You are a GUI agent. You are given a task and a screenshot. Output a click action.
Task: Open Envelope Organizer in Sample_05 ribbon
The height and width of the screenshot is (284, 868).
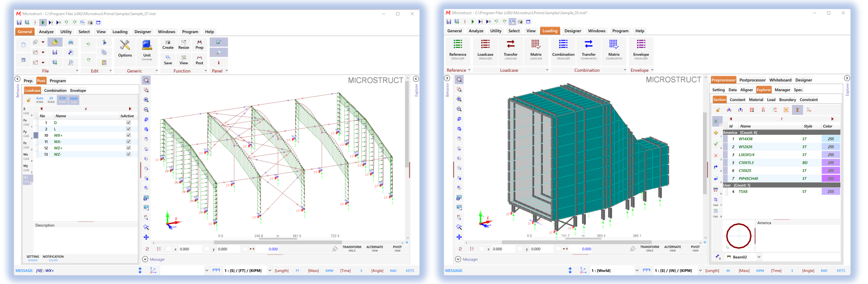click(x=641, y=50)
